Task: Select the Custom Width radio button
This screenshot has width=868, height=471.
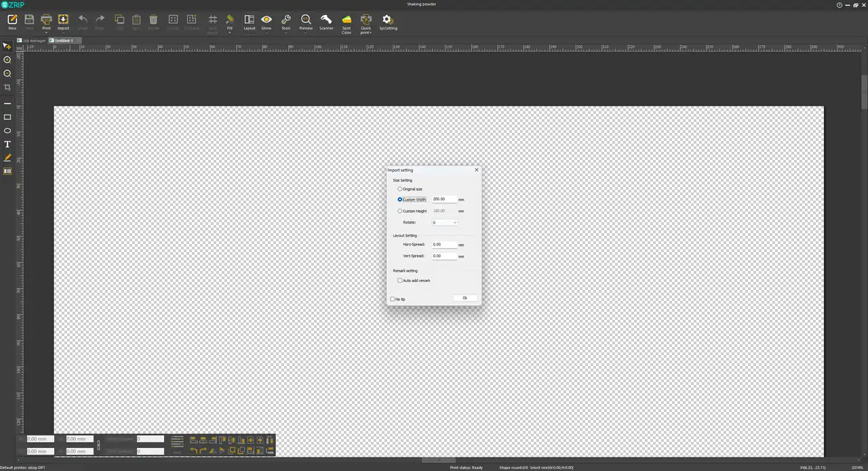Action: coord(400,199)
